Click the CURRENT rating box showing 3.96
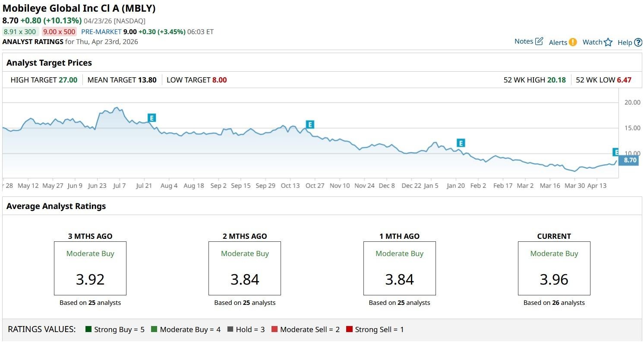Screen dimensions: 644x342 (x=554, y=268)
